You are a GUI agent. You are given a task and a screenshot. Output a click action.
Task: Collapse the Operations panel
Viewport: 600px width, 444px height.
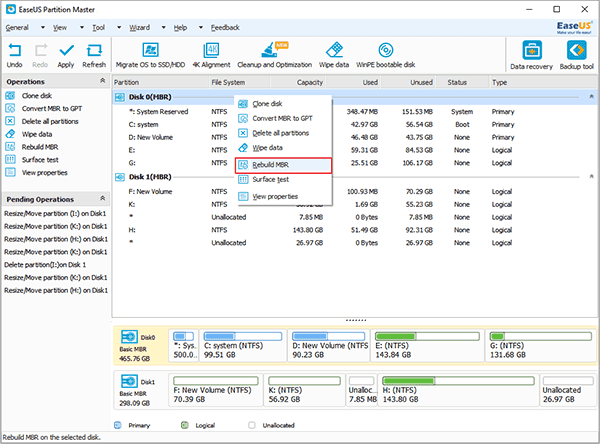pyautogui.click(x=100, y=82)
